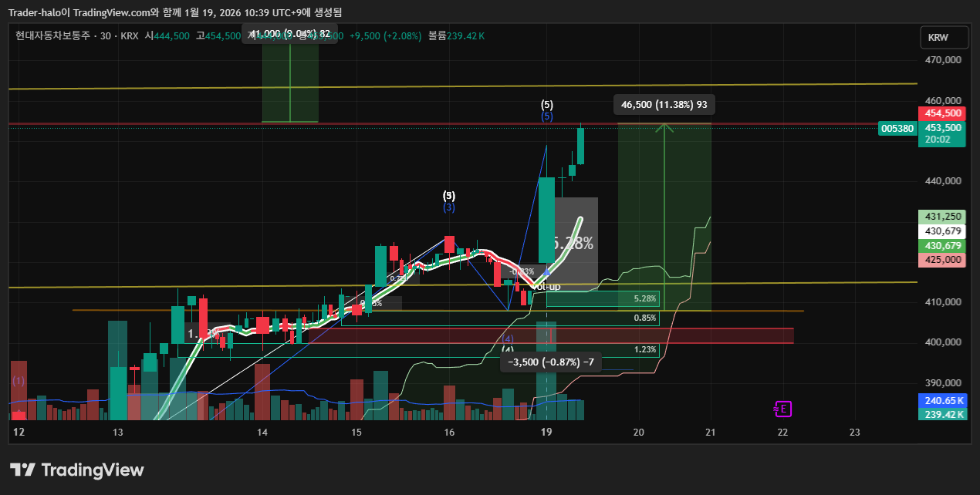Select the 46,500 (11.38%) 93 measurement label
Viewport: 980px width, 495px height.
click(x=664, y=105)
